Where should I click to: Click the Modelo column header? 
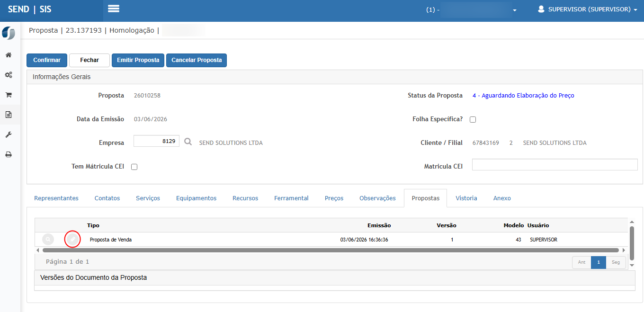514,225
